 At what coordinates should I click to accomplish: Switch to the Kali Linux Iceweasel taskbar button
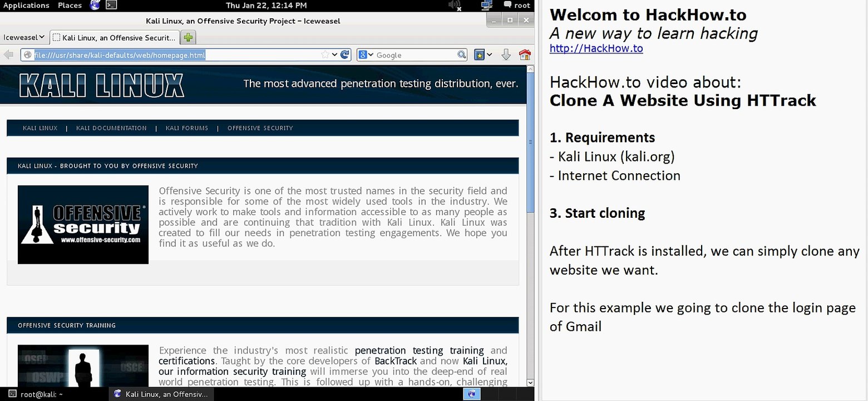[161, 394]
